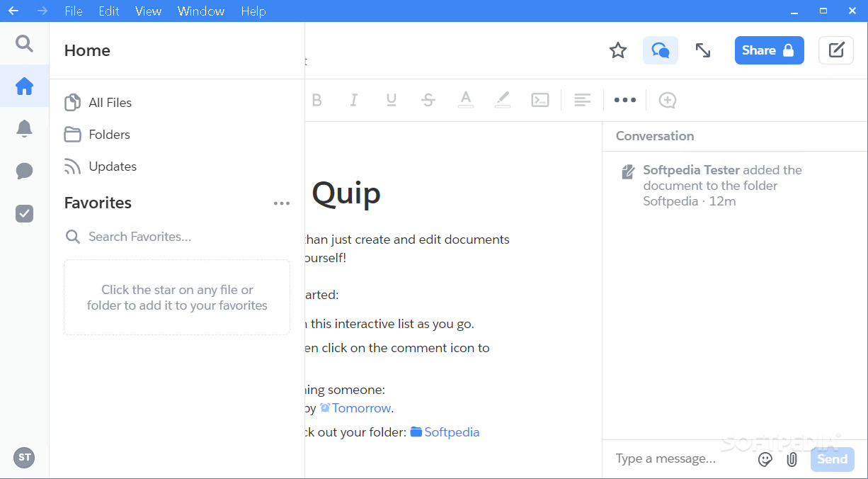
Task: Open Favorites more options menu
Action: tap(282, 204)
